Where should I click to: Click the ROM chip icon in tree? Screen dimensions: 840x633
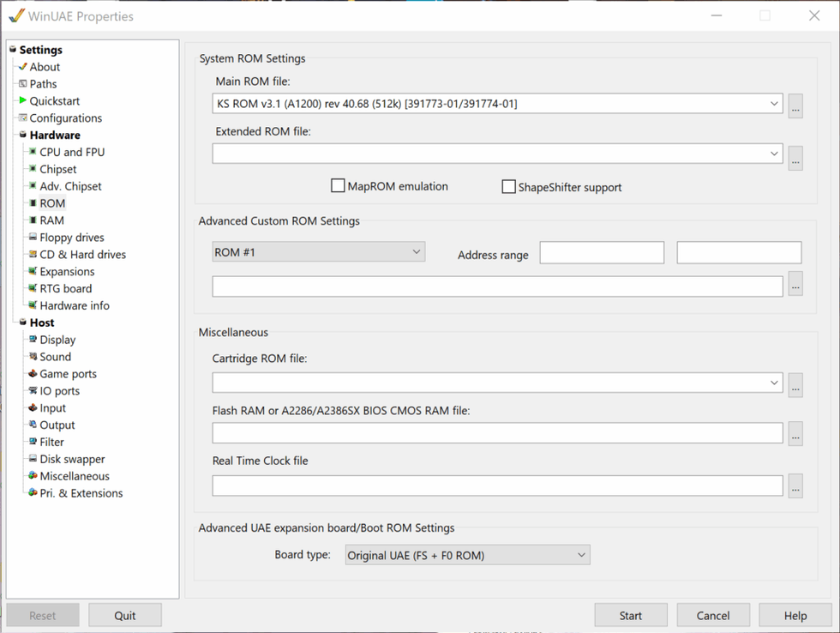pyautogui.click(x=33, y=203)
